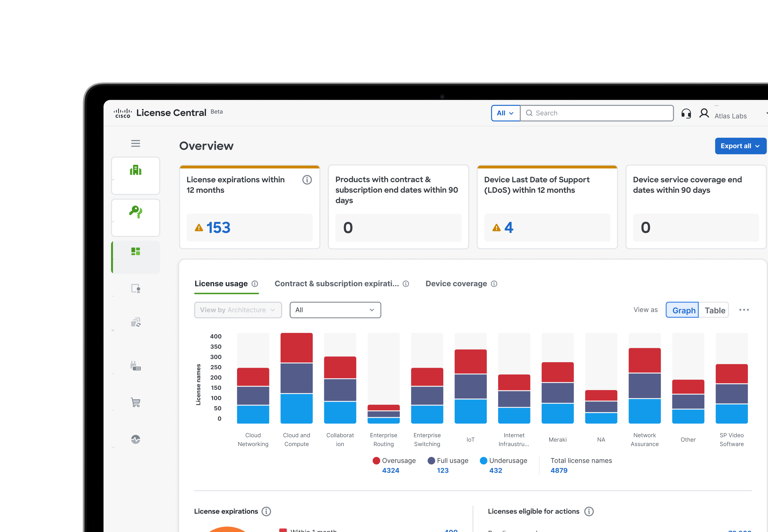Open the green keys sidebar icon

[x=135, y=212]
